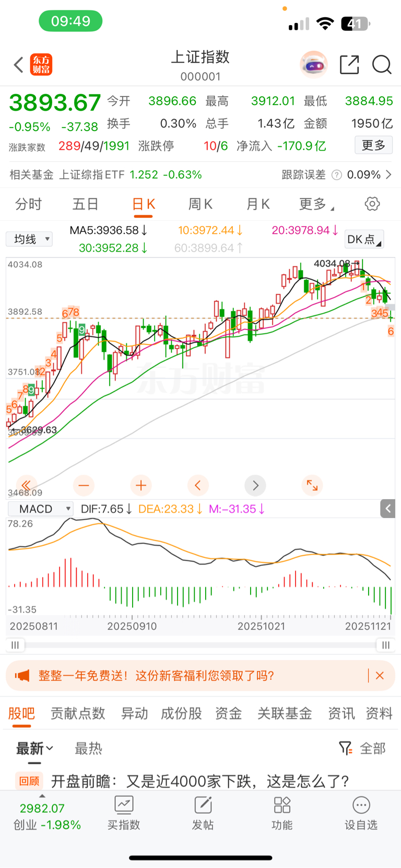Open the 最新 sort dropdown
The height and width of the screenshot is (868, 401).
coord(34,748)
